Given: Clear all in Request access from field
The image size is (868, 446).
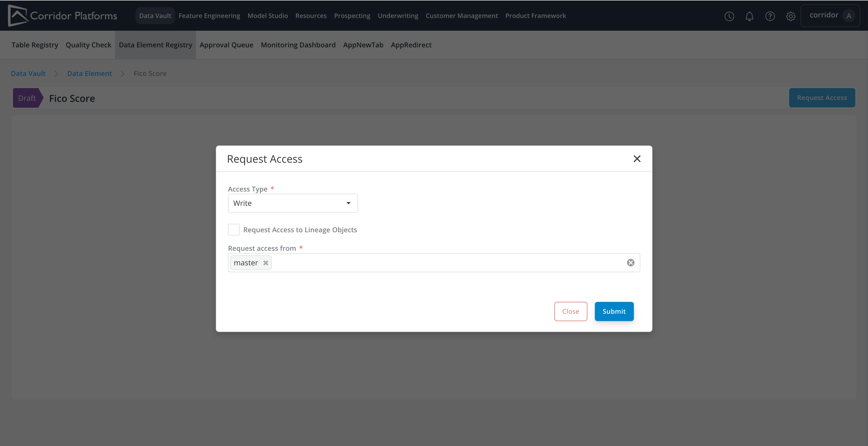Looking at the screenshot, I should (631, 263).
